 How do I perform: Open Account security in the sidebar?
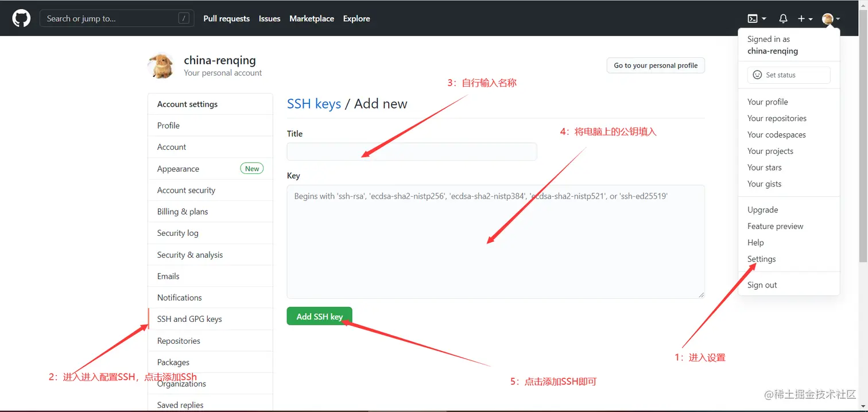pos(210,190)
